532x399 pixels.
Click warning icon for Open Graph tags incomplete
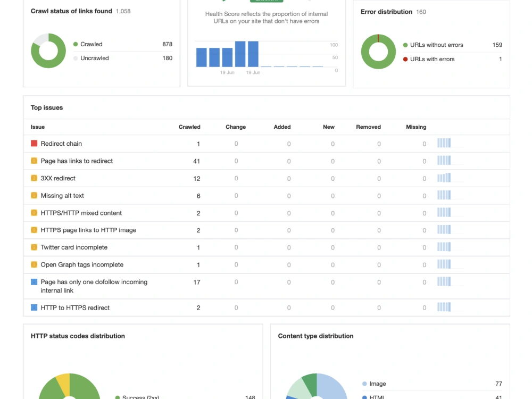[x=34, y=264]
